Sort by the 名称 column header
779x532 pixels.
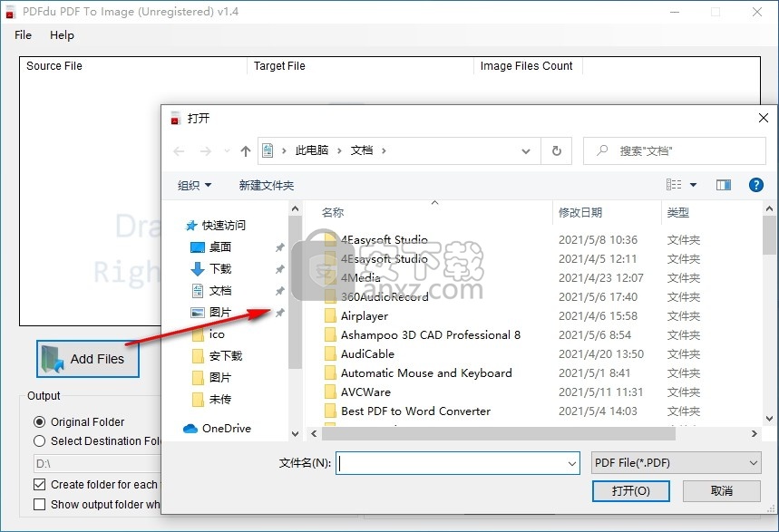[333, 213]
